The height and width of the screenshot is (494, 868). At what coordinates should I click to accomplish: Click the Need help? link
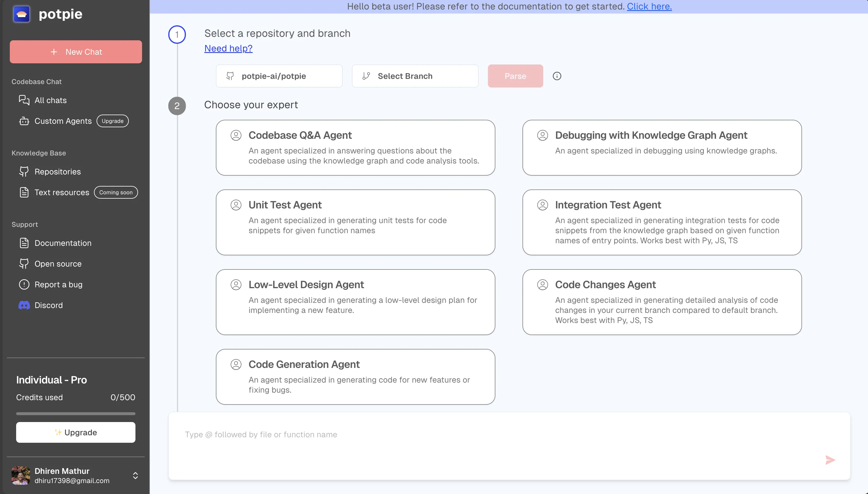pyautogui.click(x=228, y=48)
